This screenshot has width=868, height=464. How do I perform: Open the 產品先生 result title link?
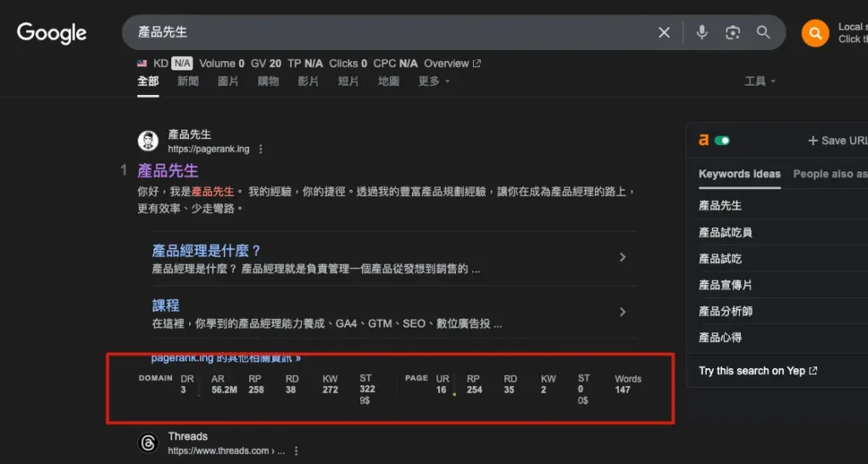168,171
